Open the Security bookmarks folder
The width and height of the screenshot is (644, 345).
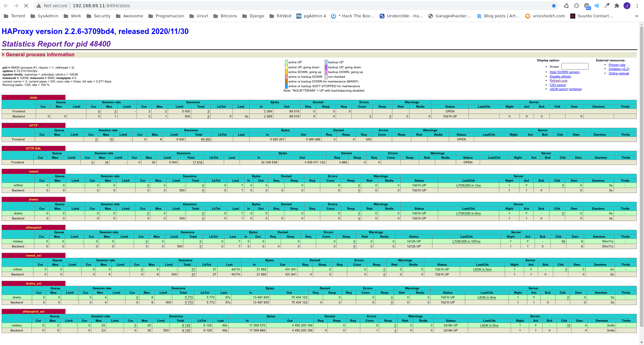coord(98,16)
